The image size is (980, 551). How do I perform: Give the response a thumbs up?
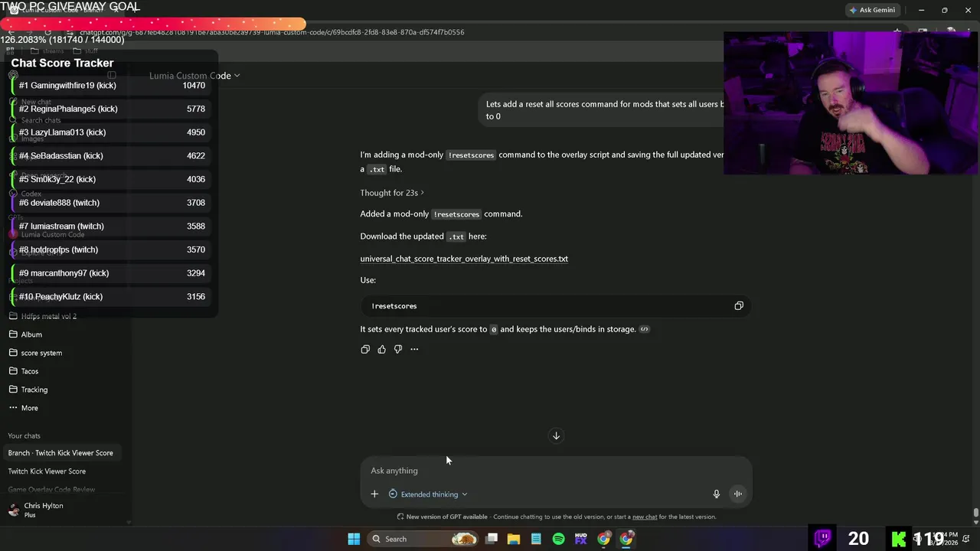(382, 349)
